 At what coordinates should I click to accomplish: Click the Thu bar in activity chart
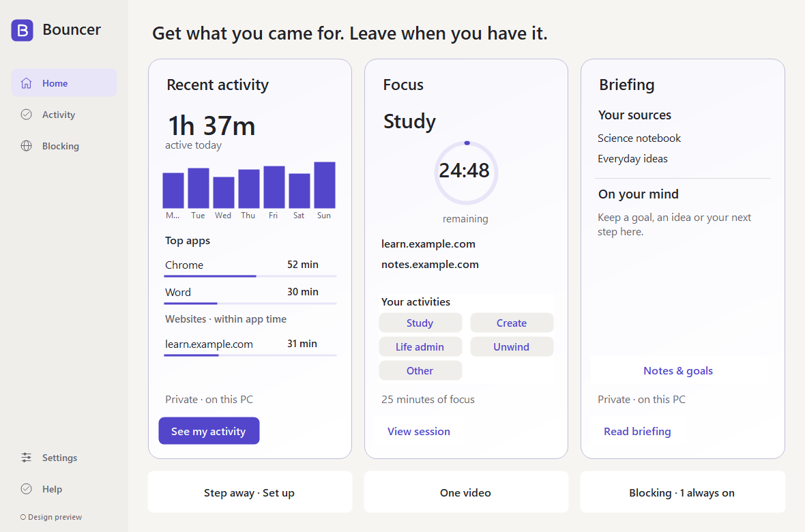pyautogui.click(x=249, y=188)
